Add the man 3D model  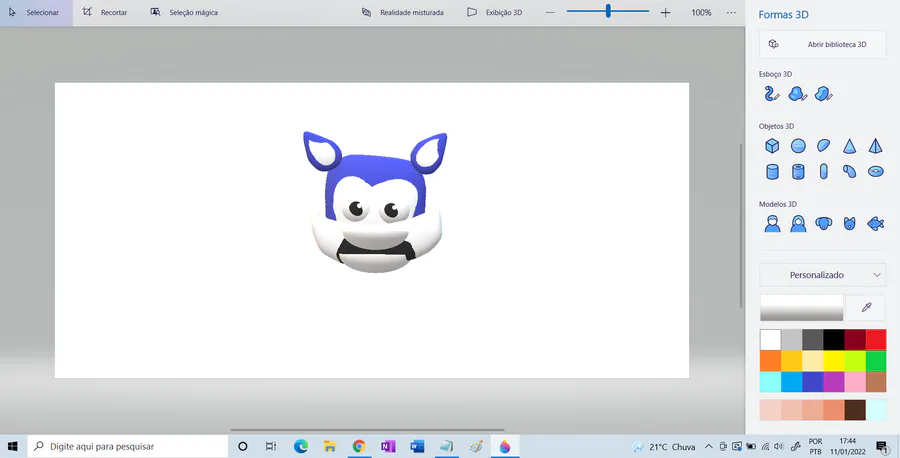pyautogui.click(x=772, y=223)
